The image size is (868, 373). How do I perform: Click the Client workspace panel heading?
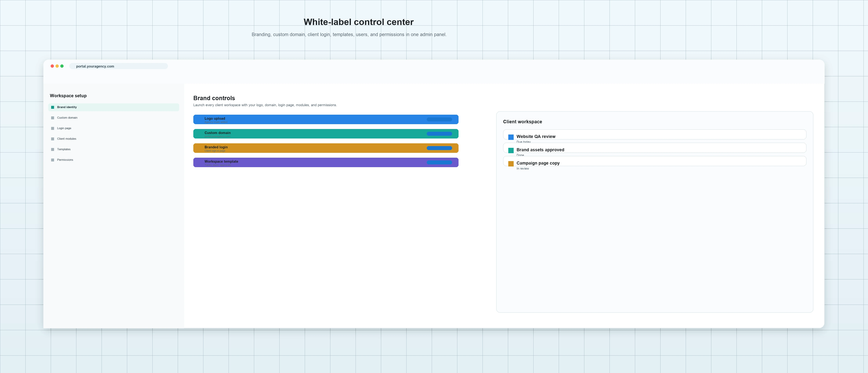click(523, 122)
